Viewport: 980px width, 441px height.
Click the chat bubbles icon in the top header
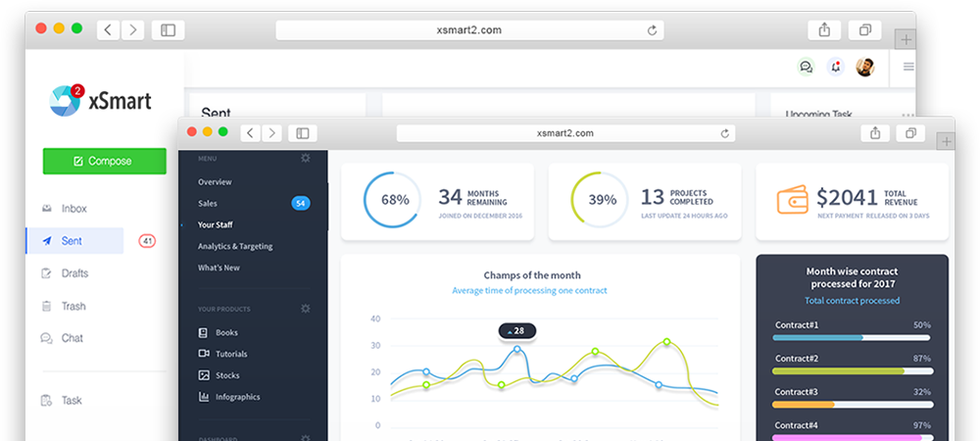click(x=806, y=67)
